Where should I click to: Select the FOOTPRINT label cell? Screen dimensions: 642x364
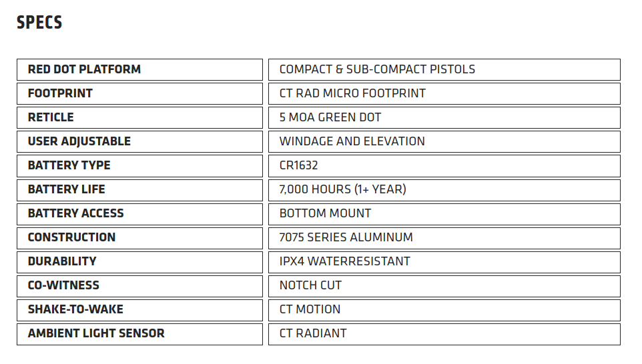[x=139, y=93]
